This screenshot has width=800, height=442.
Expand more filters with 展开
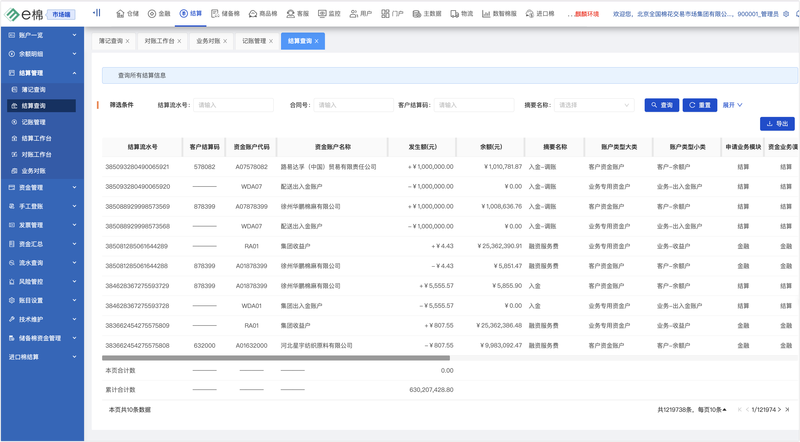(733, 105)
